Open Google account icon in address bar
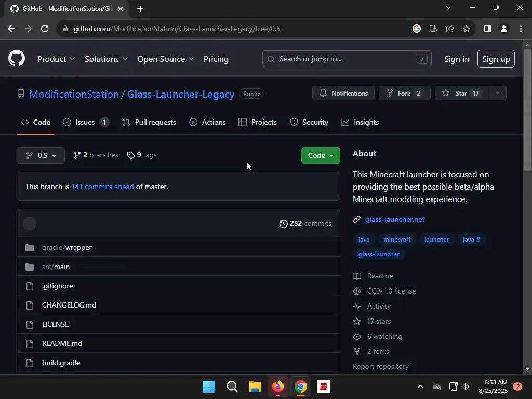 417,29
